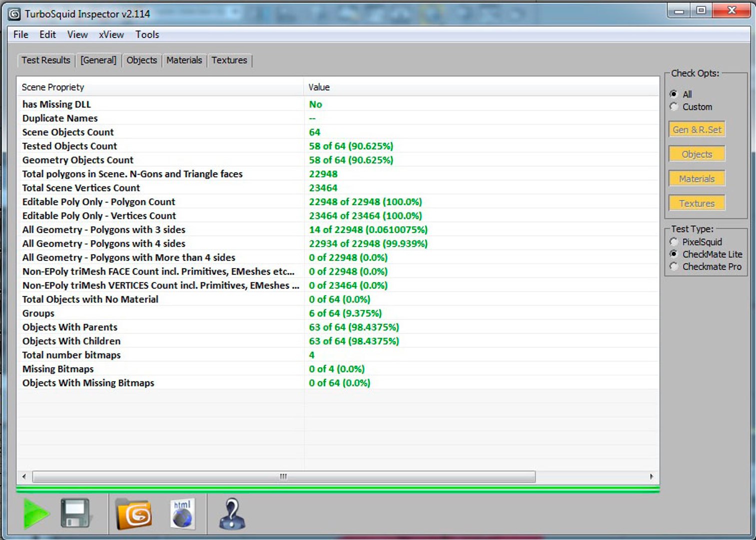Select the 'Groups' row
The width and height of the screenshot is (756, 540).
tap(338, 313)
